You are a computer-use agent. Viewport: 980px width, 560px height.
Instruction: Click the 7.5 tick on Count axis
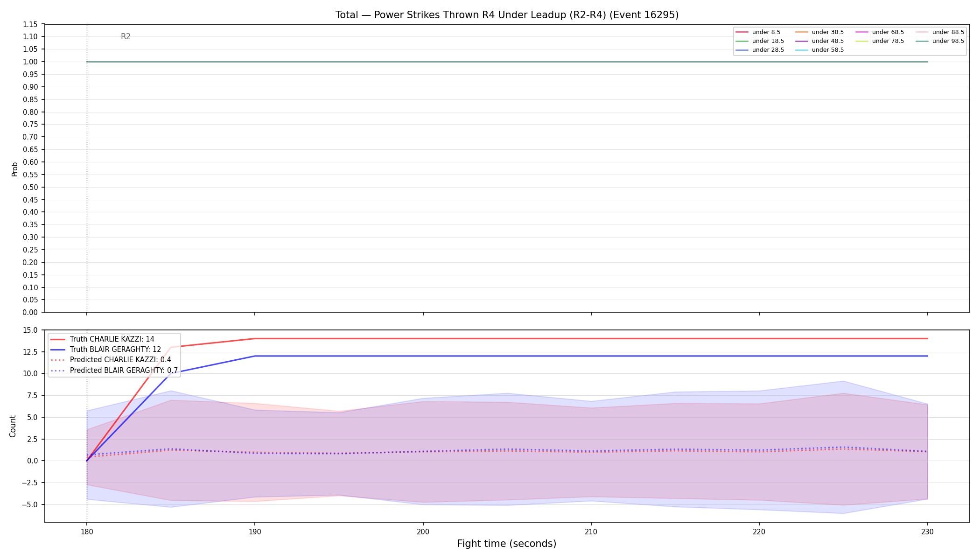(32, 396)
